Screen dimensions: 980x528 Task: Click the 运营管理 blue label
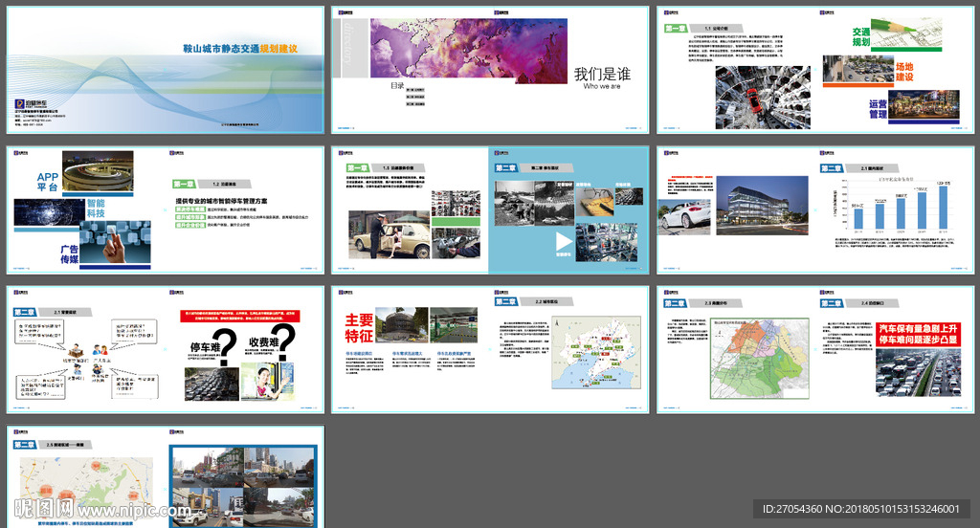(878, 109)
